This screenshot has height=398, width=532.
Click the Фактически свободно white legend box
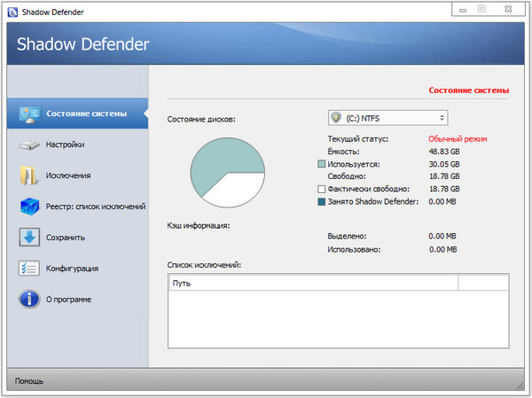pos(322,189)
